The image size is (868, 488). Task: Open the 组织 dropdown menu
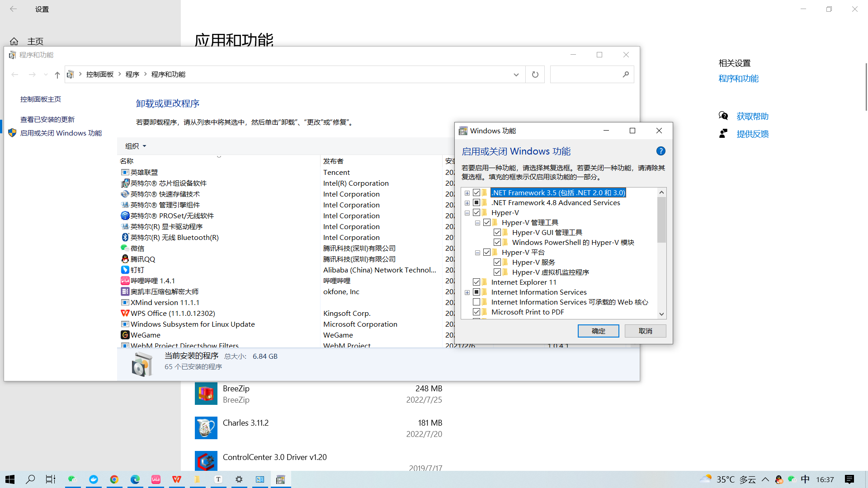click(136, 146)
